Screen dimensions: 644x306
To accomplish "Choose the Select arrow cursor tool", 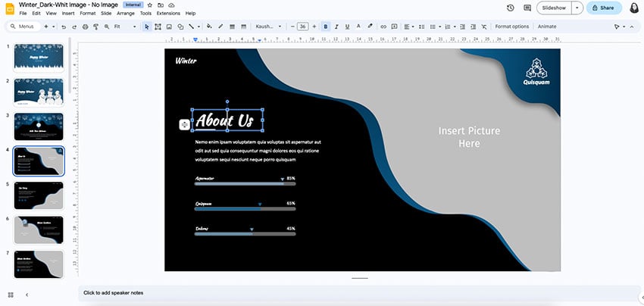I will [147, 27].
